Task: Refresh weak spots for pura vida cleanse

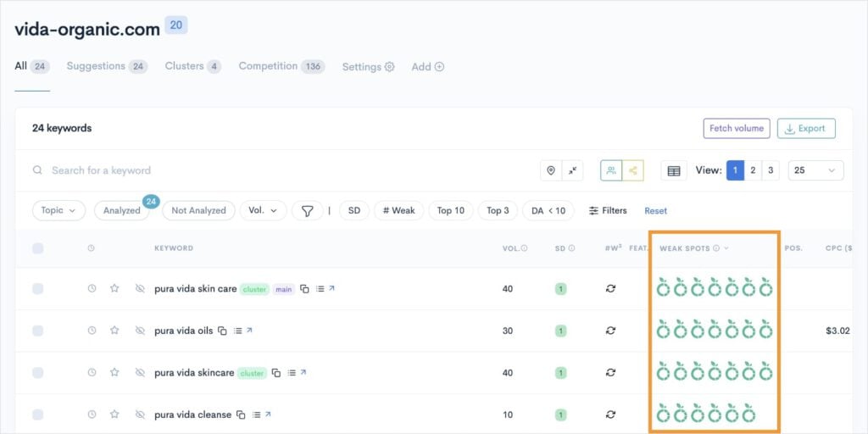Action: [610, 415]
